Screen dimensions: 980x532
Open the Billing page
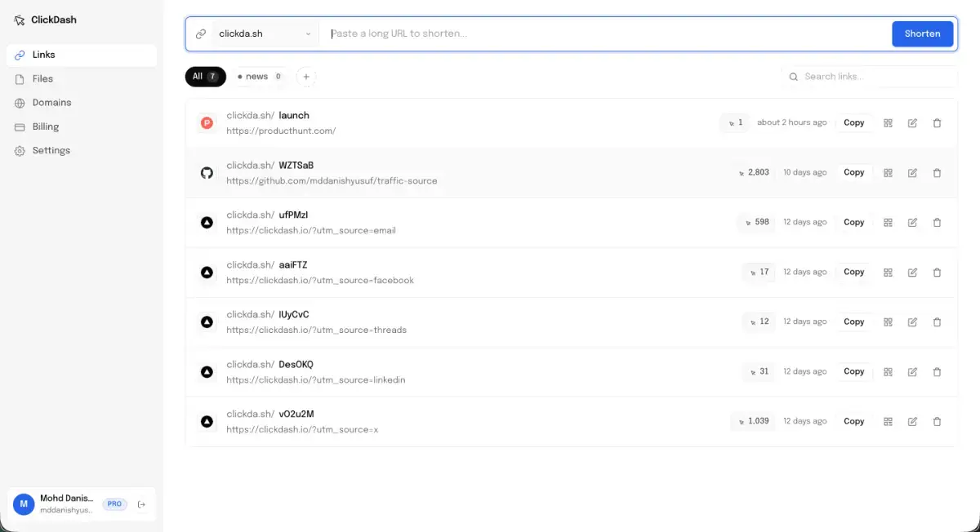(x=46, y=126)
